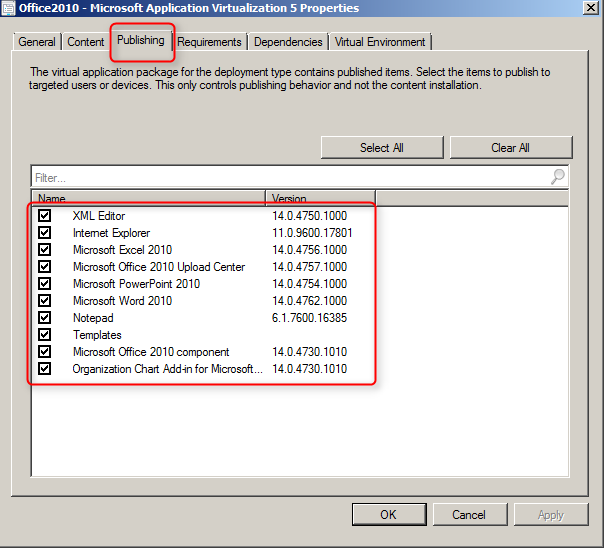Sort by the Version column header
The width and height of the screenshot is (604, 548).
point(320,198)
